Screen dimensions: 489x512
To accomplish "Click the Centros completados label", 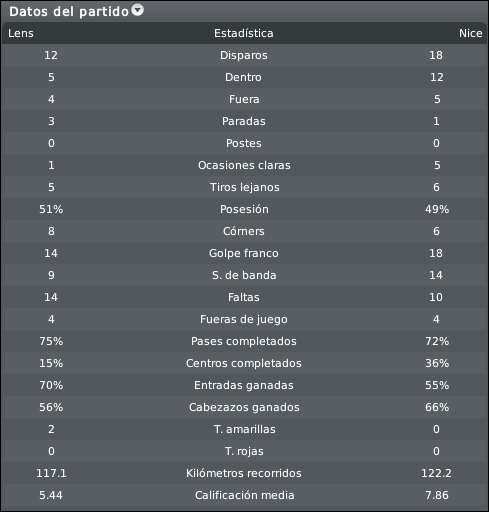I will coord(244,363).
